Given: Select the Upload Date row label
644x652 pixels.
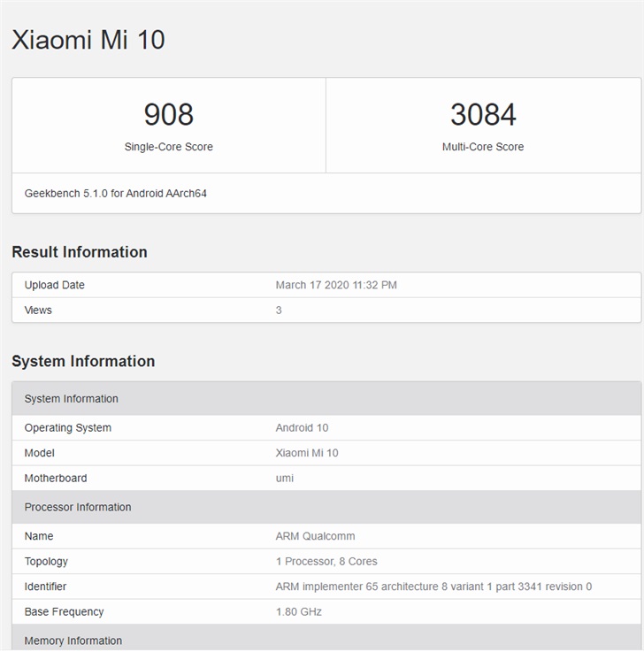Looking at the screenshot, I should [x=54, y=285].
